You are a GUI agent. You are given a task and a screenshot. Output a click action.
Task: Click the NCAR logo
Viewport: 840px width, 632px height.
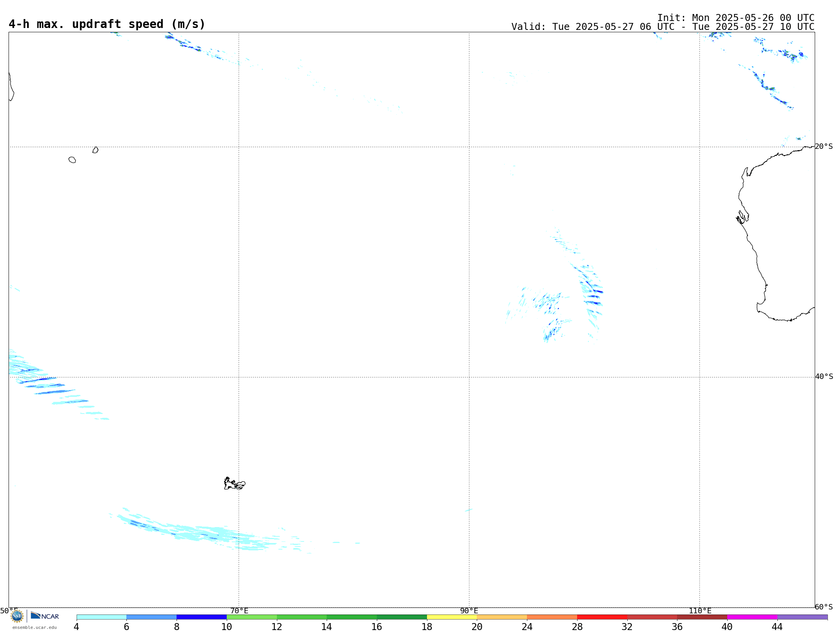(45, 616)
